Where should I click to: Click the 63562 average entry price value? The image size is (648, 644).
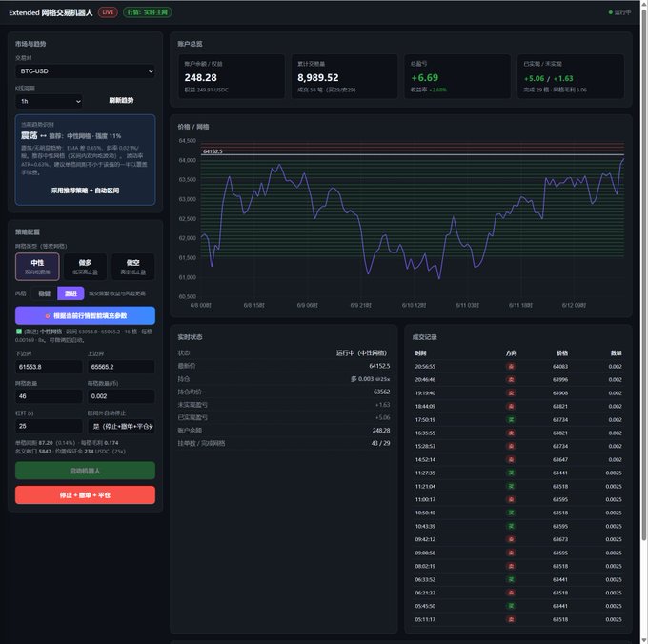point(381,392)
